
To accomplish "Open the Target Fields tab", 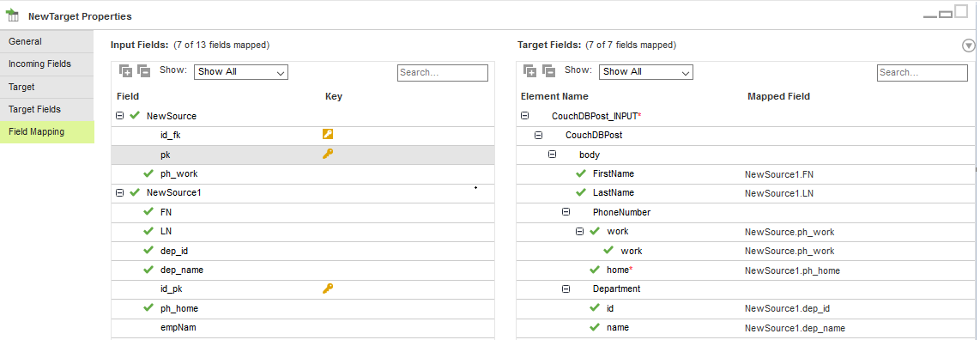I will (x=47, y=109).
